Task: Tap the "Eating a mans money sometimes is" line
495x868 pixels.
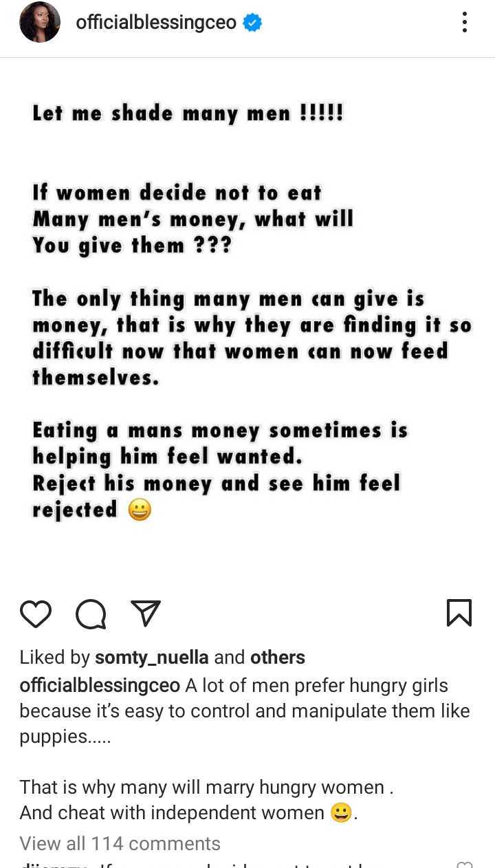Action: (220, 431)
